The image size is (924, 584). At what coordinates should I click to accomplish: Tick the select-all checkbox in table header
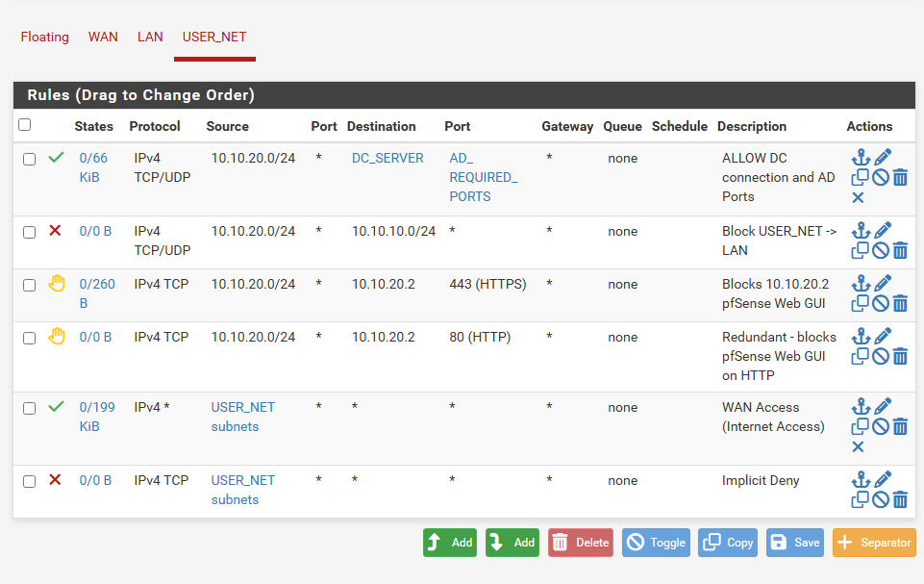pos(25,125)
